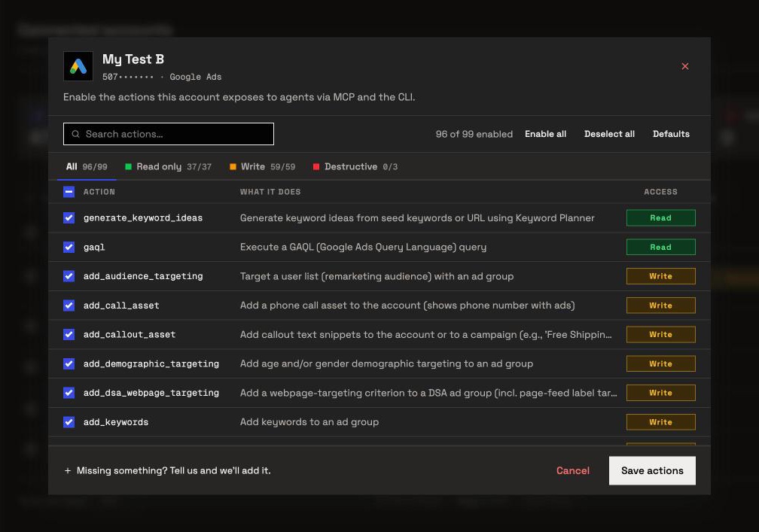
Task: Switch to the Read only tab
Action: pos(169,166)
